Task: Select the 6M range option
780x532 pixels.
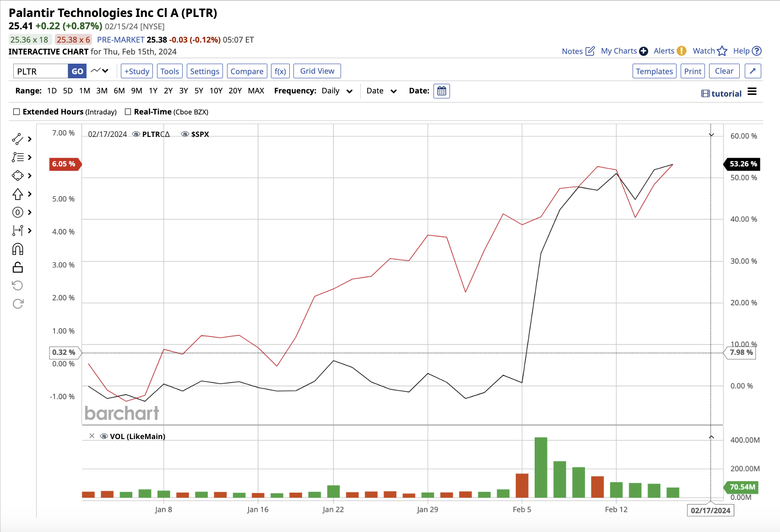Action: coord(119,91)
